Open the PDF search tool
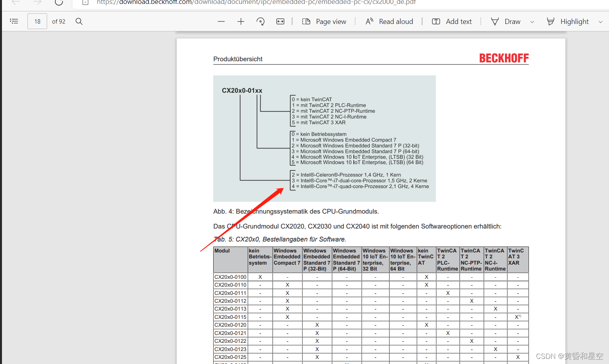The height and width of the screenshot is (364, 609). 79,21
